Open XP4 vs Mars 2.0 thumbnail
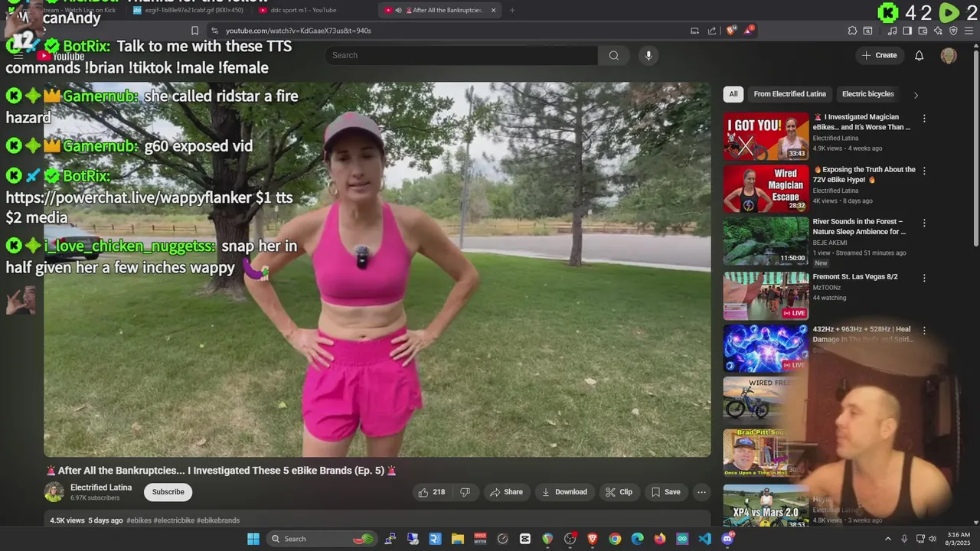 pyautogui.click(x=766, y=507)
